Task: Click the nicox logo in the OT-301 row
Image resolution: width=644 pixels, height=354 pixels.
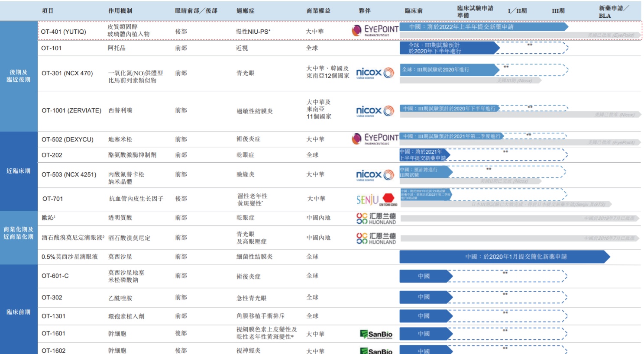Action: [x=375, y=73]
